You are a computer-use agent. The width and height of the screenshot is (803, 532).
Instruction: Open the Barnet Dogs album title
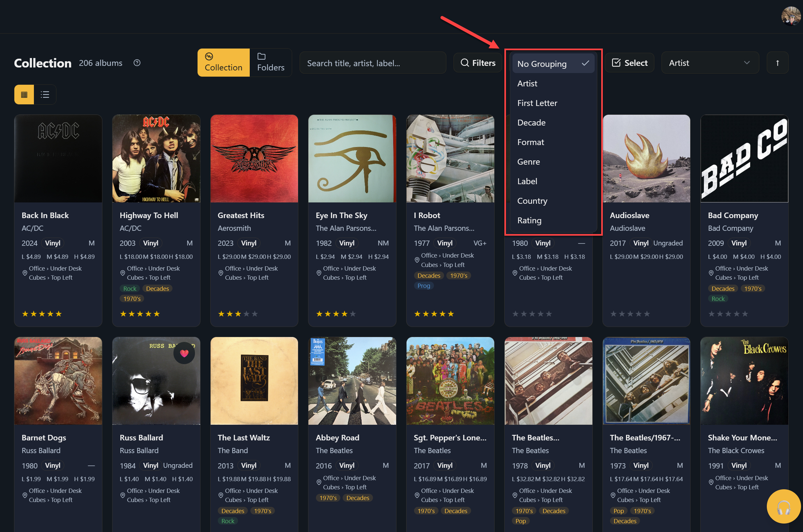(x=44, y=437)
